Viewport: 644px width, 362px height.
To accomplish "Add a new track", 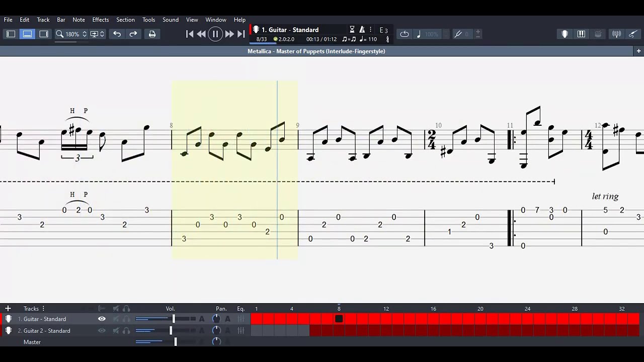I will [8, 308].
